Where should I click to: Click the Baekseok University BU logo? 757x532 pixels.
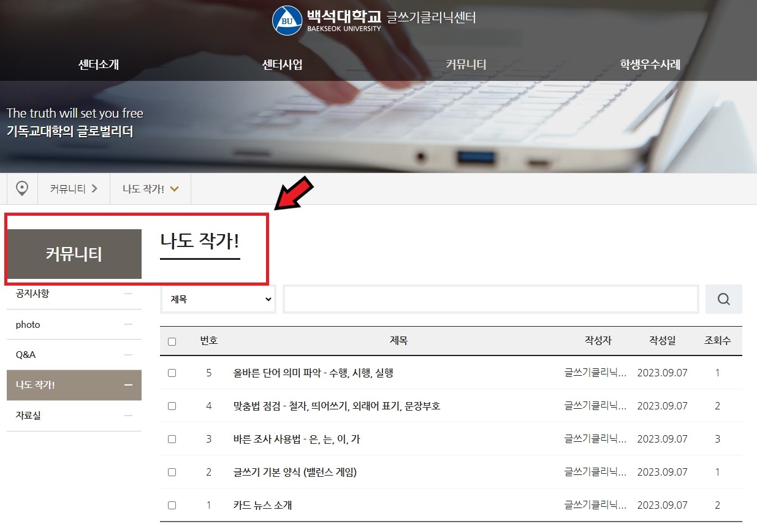pyautogui.click(x=287, y=20)
